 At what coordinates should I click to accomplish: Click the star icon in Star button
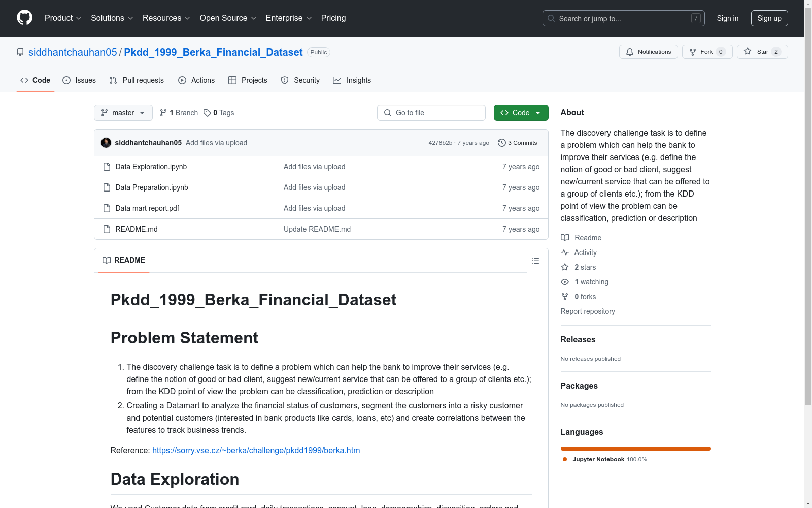click(748, 51)
